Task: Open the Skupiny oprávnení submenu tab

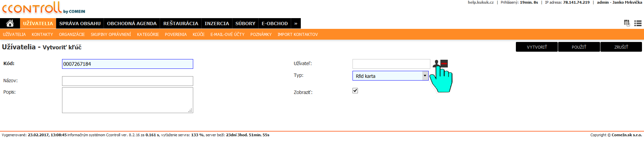Action: click(x=111, y=35)
